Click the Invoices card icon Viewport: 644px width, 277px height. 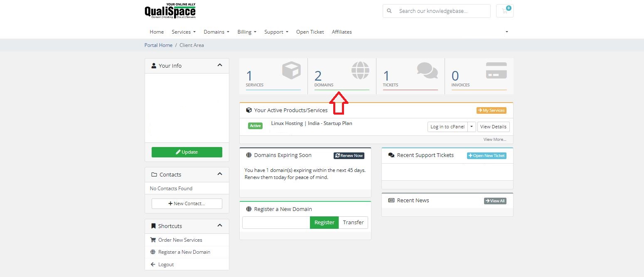coord(496,70)
